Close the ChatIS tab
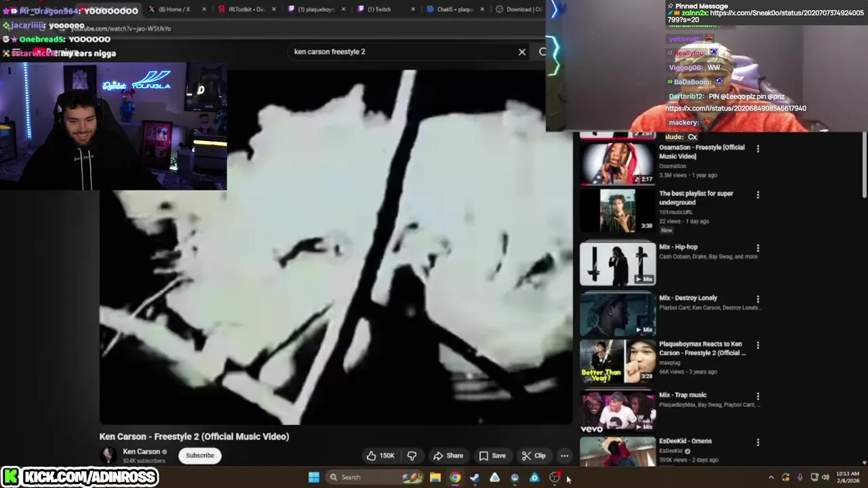The width and height of the screenshot is (868, 488). point(484,9)
